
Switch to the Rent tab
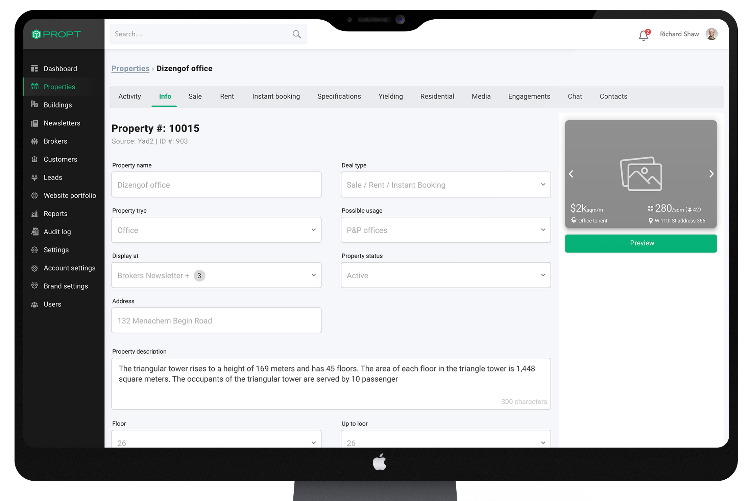(227, 96)
